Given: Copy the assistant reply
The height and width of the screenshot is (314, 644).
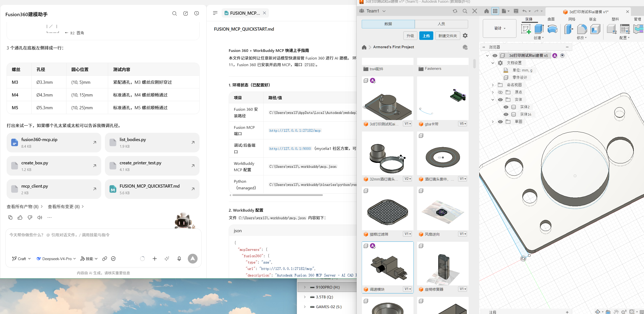Looking at the screenshot, I should point(10,217).
